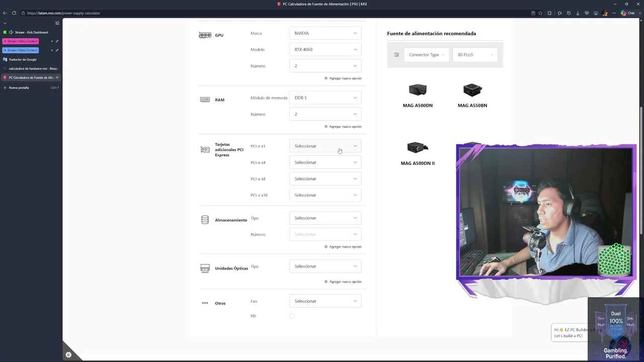Close the PC Calculadora de Fuente tab
This screenshot has height=362, width=644.
pyautogui.click(x=57, y=77)
